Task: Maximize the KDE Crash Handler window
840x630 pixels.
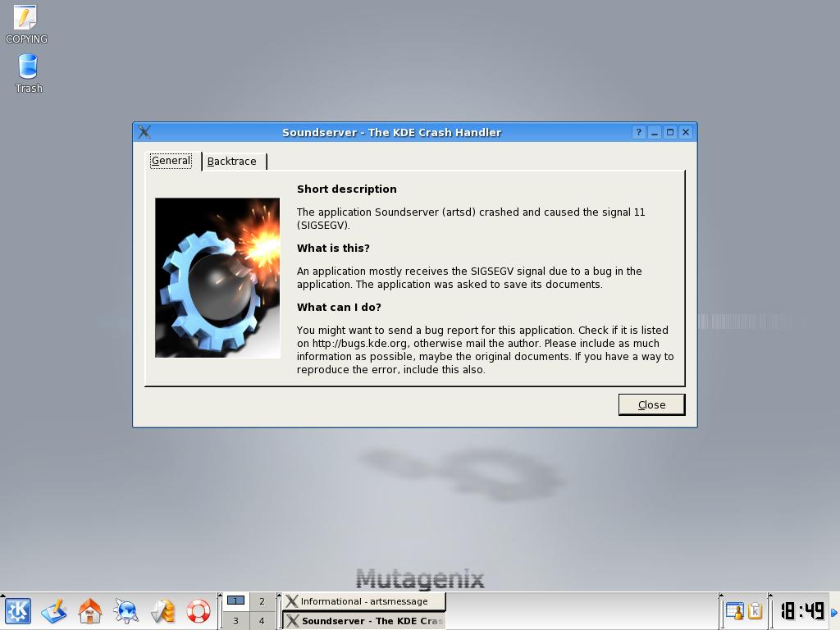Action: click(x=669, y=132)
